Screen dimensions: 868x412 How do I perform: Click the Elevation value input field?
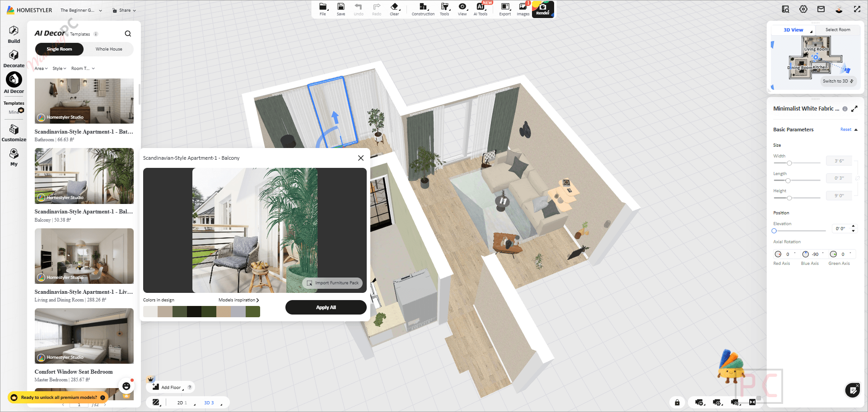[841, 229]
